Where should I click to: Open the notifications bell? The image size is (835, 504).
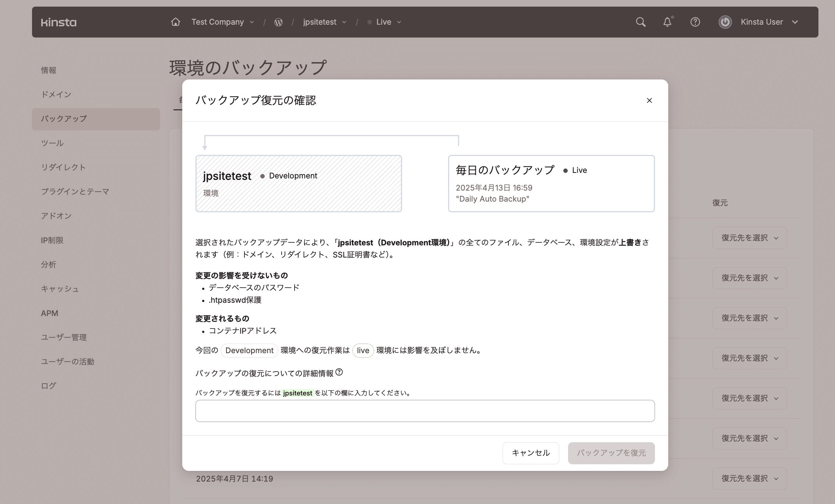[x=667, y=22]
